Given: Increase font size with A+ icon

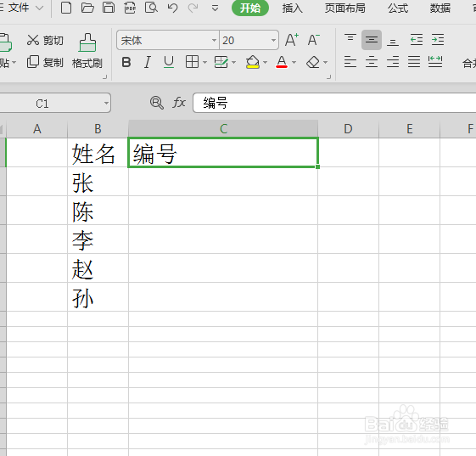Looking at the screenshot, I should tap(292, 40).
